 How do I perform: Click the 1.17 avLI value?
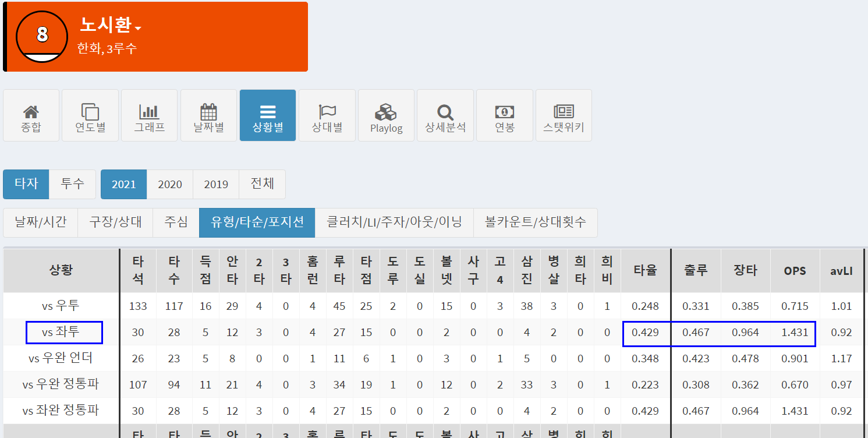click(841, 359)
